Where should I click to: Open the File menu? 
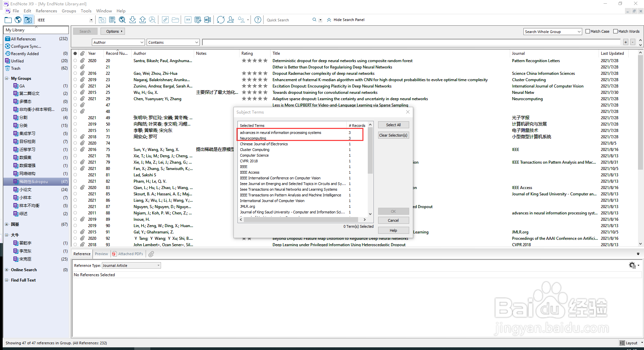click(x=16, y=11)
